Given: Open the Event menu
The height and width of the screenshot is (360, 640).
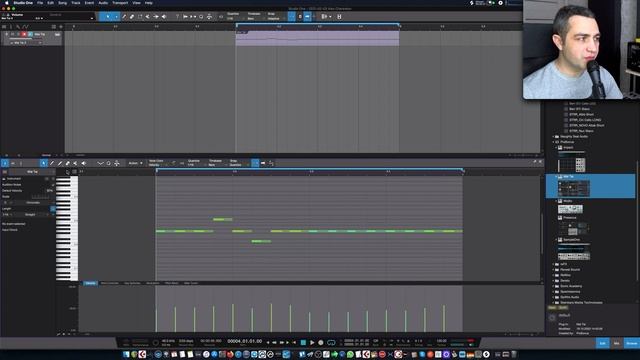Looking at the screenshot, I should point(89,3).
